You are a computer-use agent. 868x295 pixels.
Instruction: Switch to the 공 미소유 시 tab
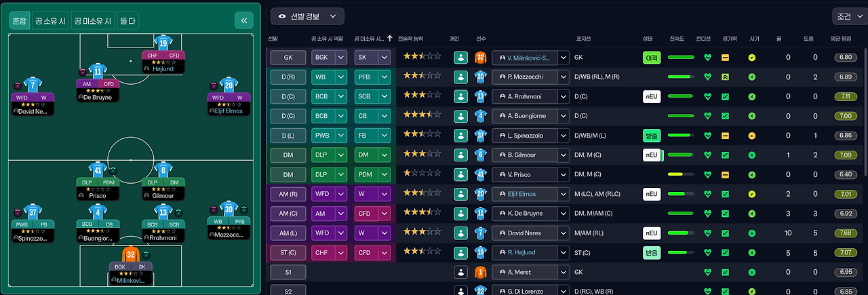pos(92,21)
